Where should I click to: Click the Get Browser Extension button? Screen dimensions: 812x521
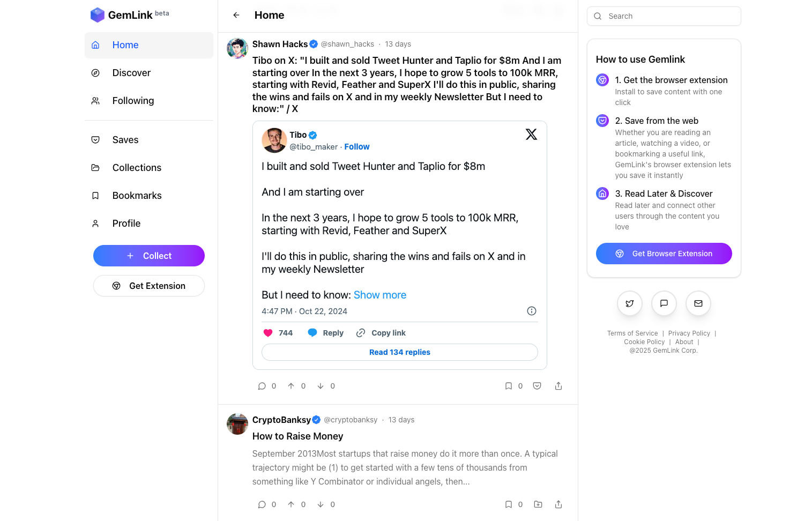point(664,254)
